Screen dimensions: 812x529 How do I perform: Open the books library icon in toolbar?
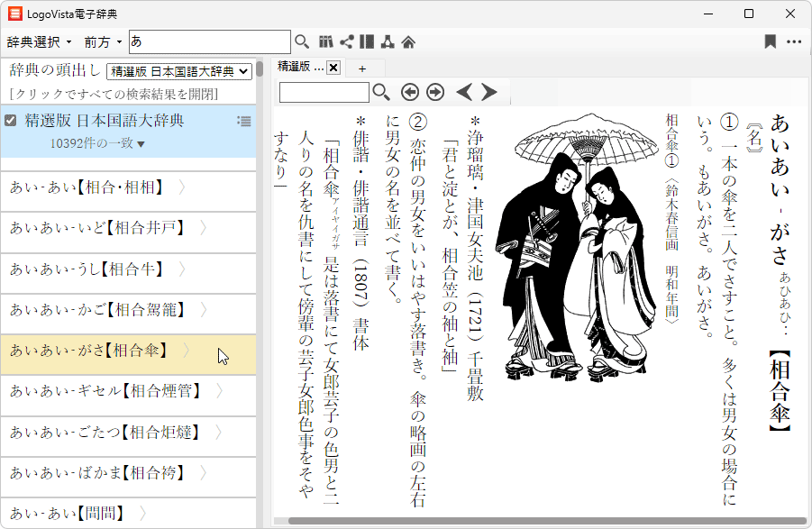click(x=326, y=41)
